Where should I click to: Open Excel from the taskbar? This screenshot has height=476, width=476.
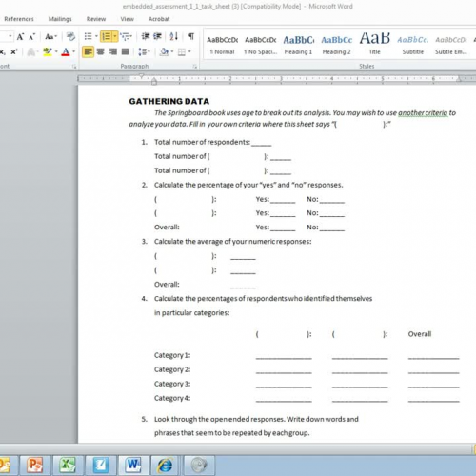(x=69, y=466)
